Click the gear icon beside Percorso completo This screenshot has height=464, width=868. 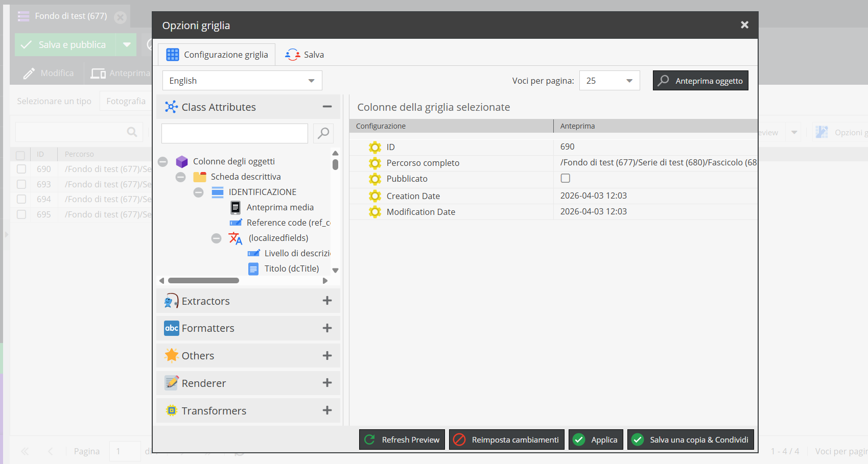(x=375, y=163)
